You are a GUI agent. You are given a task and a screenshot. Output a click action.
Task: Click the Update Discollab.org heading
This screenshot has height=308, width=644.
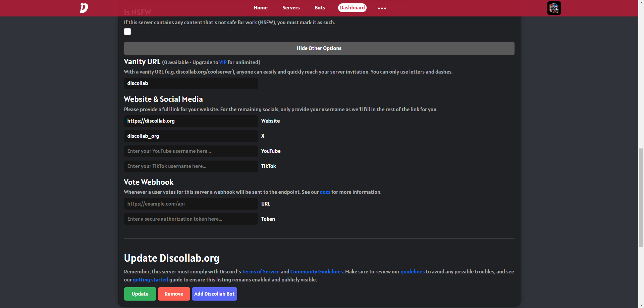point(172,258)
